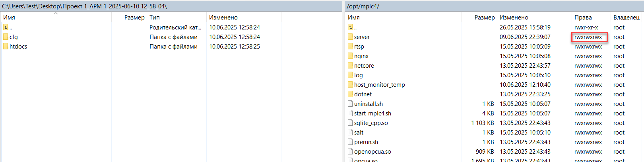The image size is (644, 162).
Task: Click the date 10.06.2025 12:10:40 of host_monitor_temp
Action: click(525, 85)
